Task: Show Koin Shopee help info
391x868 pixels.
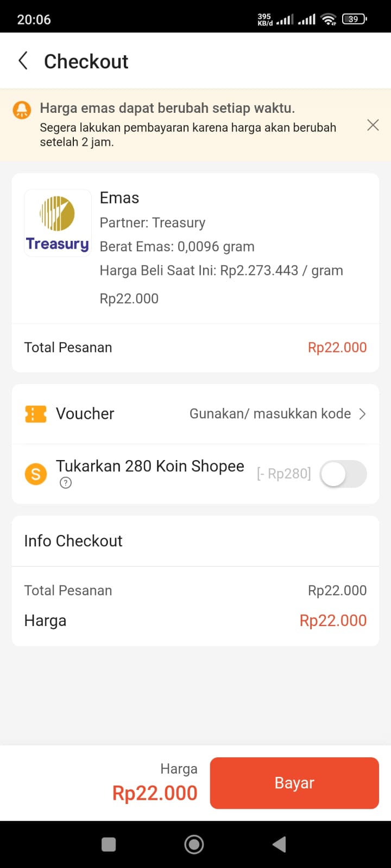Action: (66, 483)
